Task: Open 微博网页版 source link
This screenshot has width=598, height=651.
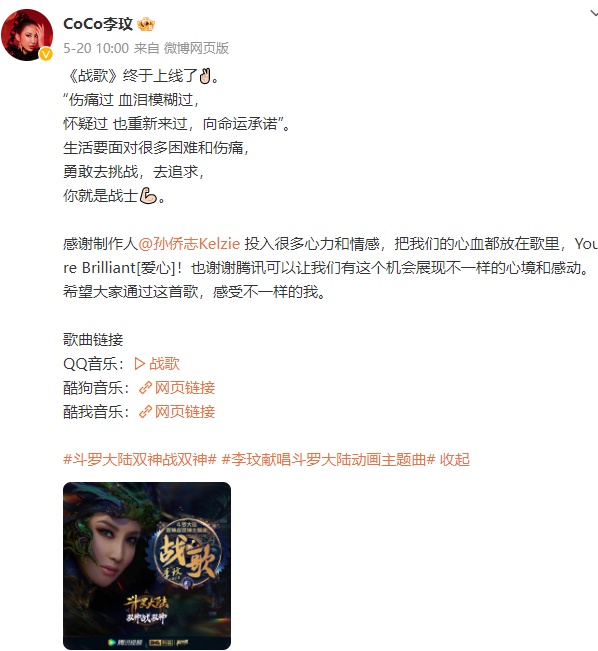Action: point(196,48)
